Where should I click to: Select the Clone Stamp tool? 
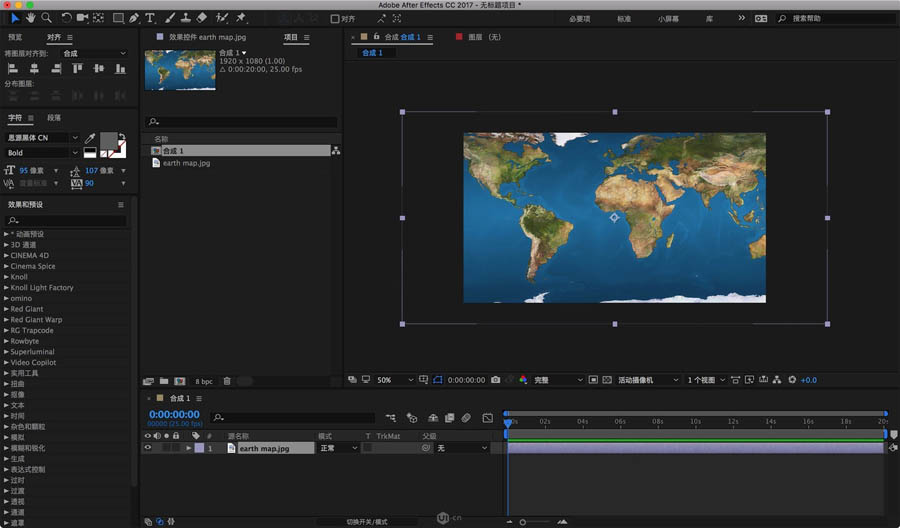point(186,18)
